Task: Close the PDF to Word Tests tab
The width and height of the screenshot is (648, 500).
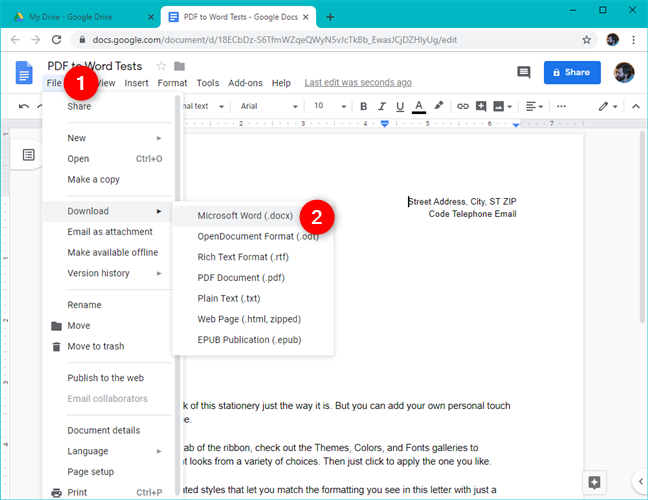Action: tap(306, 17)
